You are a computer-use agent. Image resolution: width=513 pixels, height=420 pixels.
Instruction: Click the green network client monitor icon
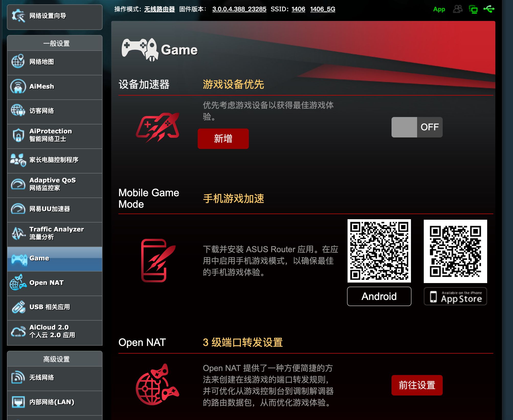(473, 9)
